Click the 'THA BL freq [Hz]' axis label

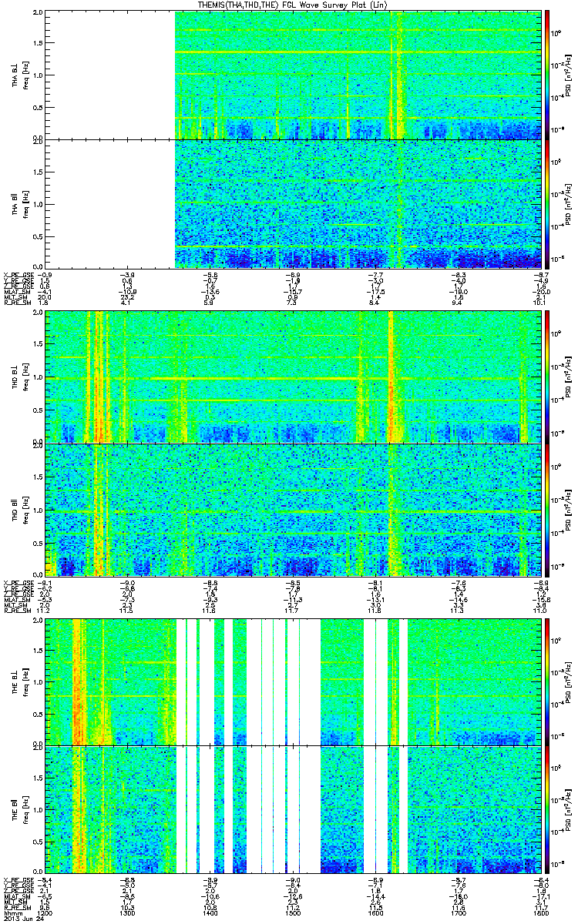click(x=19, y=75)
